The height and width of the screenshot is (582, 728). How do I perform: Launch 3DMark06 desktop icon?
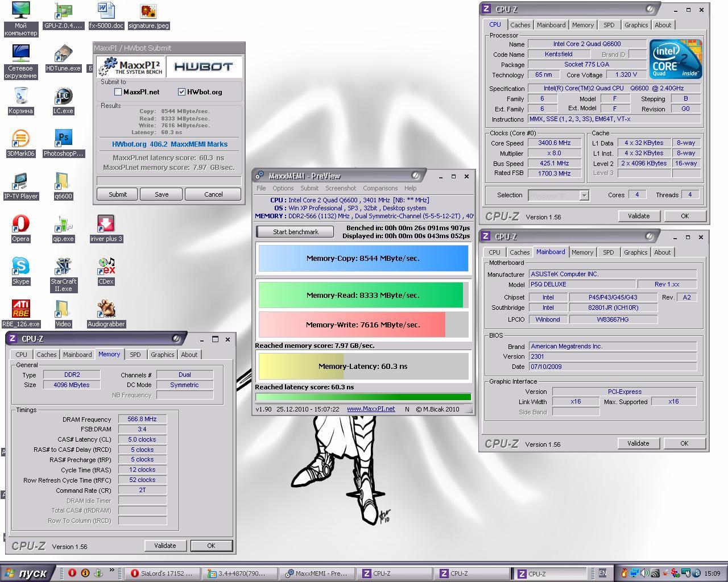tap(20, 143)
